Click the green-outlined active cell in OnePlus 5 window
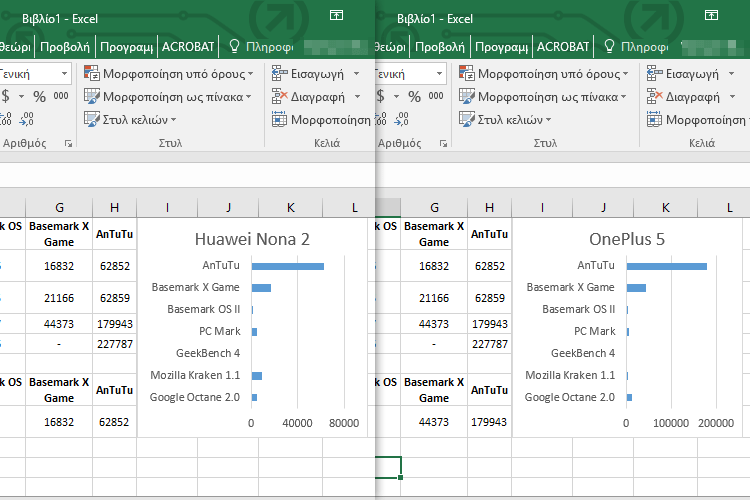This screenshot has height=500, width=750. (x=388, y=467)
